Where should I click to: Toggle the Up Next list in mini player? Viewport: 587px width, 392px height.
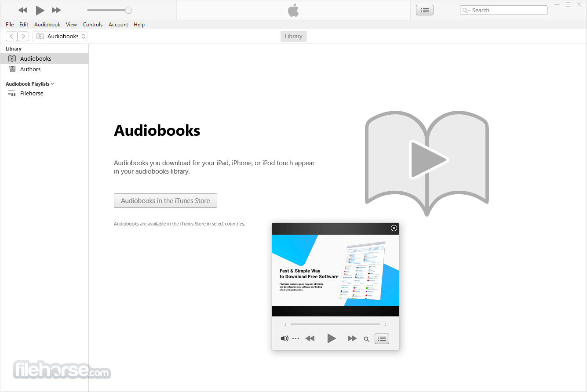point(382,339)
